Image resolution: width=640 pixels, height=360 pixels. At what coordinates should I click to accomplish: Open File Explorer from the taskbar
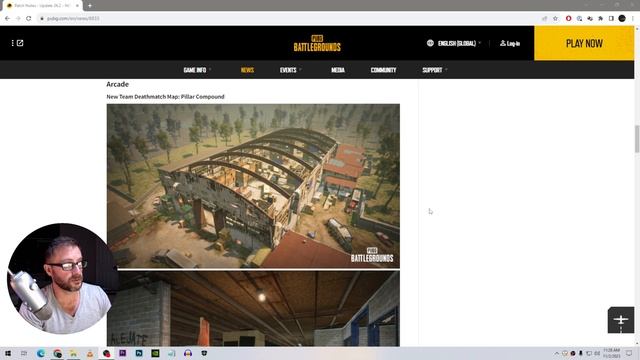tap(73, 353)
